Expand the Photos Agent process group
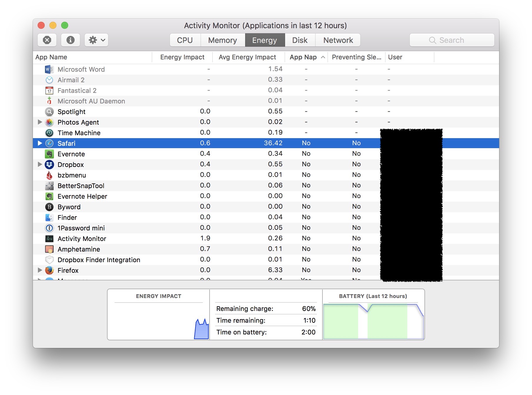This screenshot has height=395, width=532. click(40, 122)
